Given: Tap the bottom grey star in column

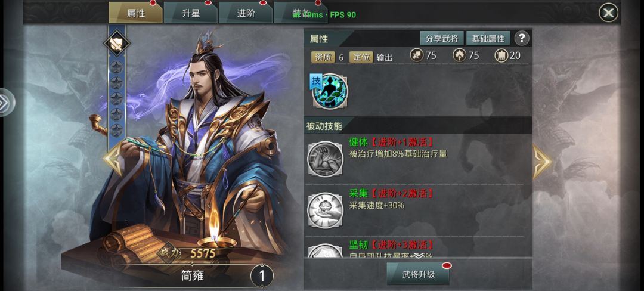Looking at the screenshot, I should 117,130.
